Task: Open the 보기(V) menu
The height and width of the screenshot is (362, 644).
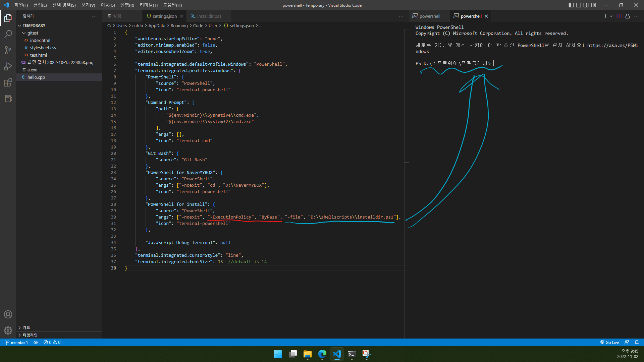Action: tap(88, 5)
